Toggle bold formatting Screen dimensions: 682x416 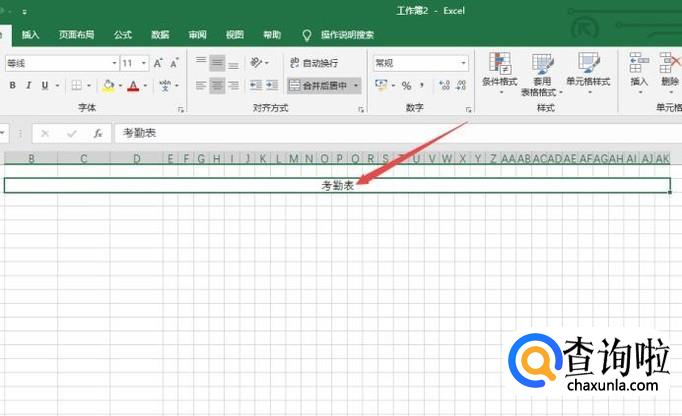(13, 85)
